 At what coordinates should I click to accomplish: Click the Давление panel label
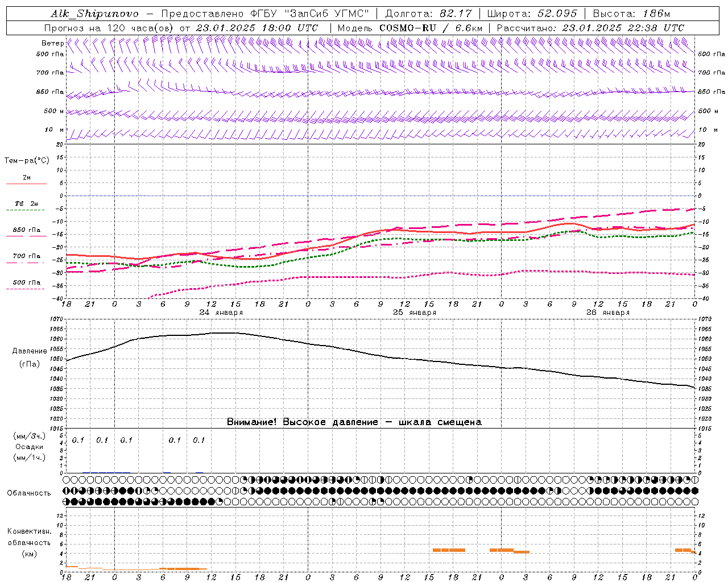click(30, 351)
